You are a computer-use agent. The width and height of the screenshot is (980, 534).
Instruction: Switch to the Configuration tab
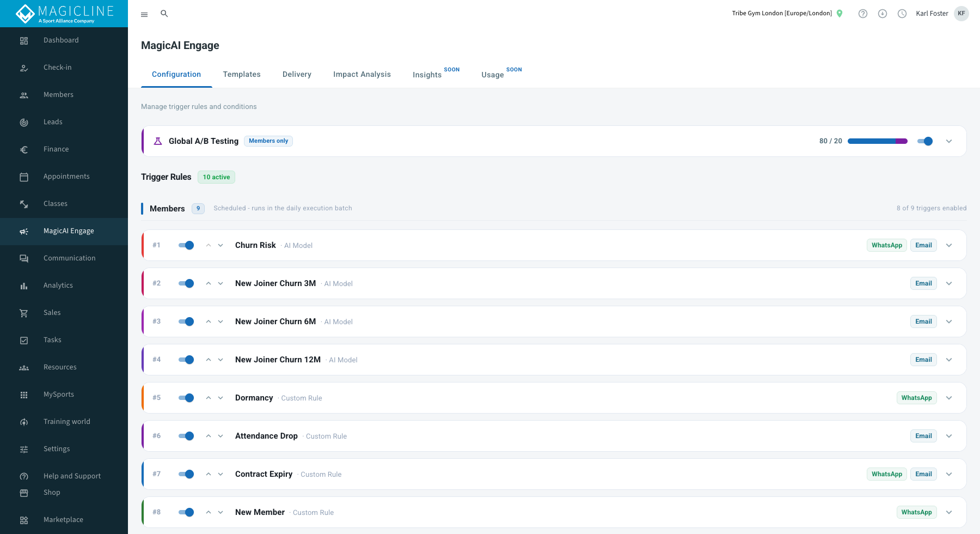[x=176, y=75]
